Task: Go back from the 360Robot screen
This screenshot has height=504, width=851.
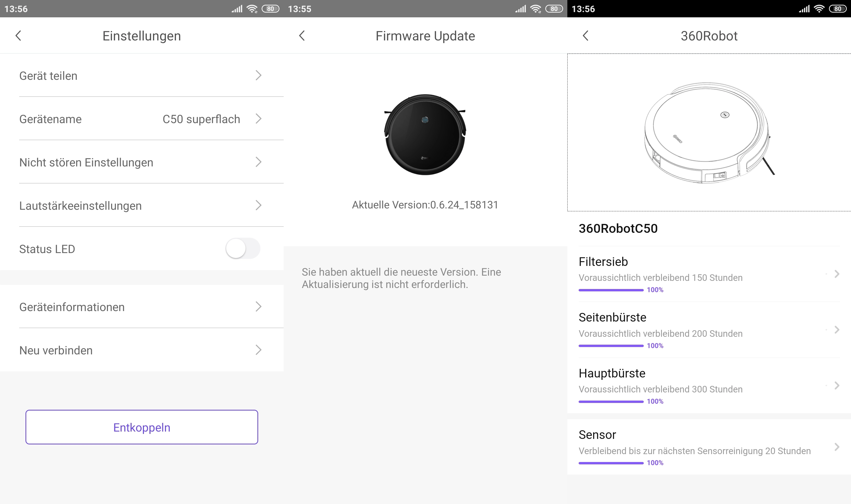Action: tap(585, 36)
